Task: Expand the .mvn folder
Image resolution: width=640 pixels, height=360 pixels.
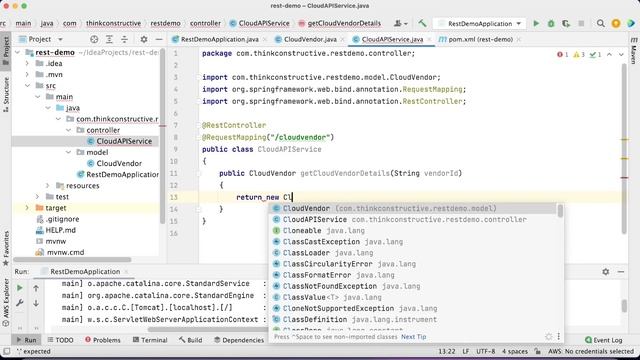Action: (27, 75)
